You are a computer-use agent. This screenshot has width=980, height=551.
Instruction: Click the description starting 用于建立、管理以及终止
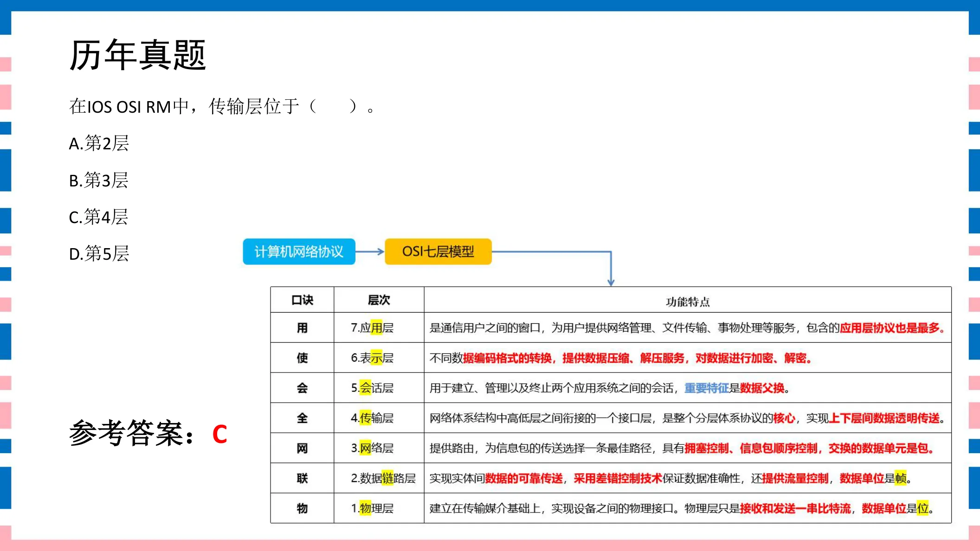click(x=688, y=388)
